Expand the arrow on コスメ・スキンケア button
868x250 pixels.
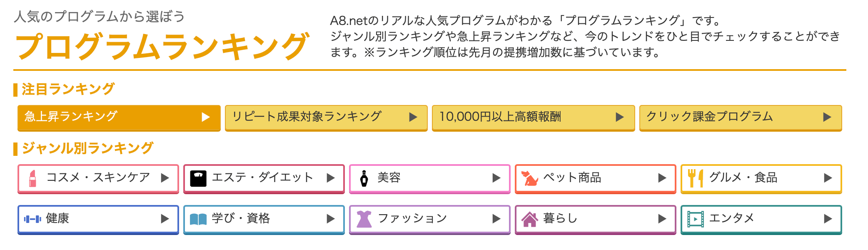165,178
